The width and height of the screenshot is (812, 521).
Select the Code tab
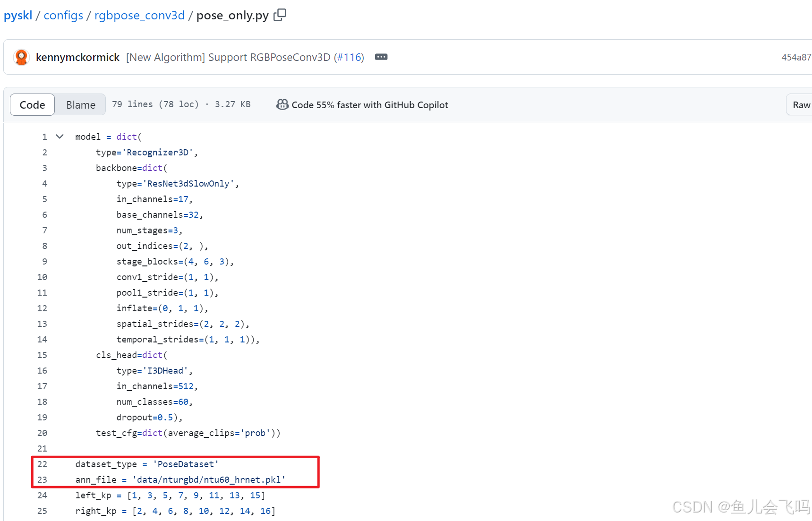(32, 104)
